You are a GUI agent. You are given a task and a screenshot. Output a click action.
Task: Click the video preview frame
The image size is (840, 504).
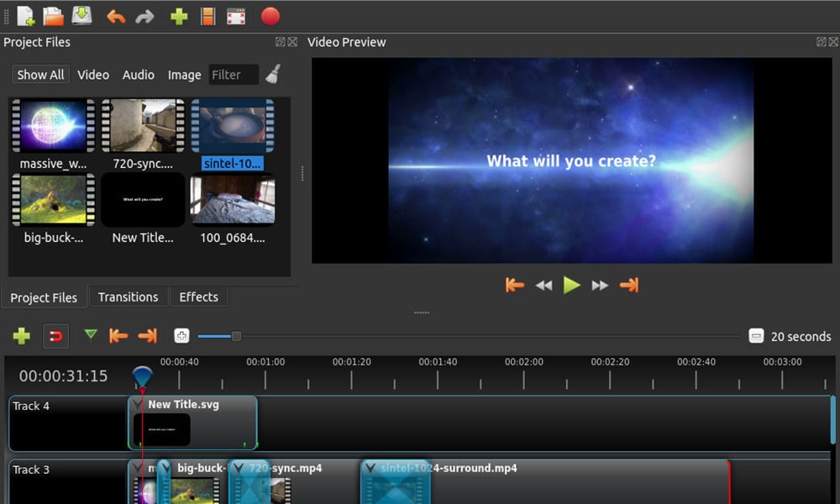click(571, 160)
